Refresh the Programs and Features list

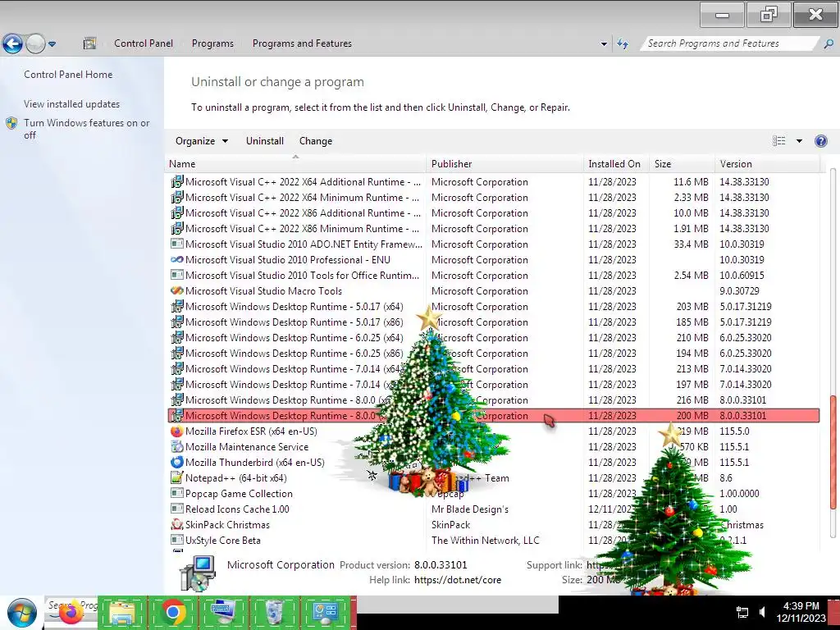[x=623, y=43]
